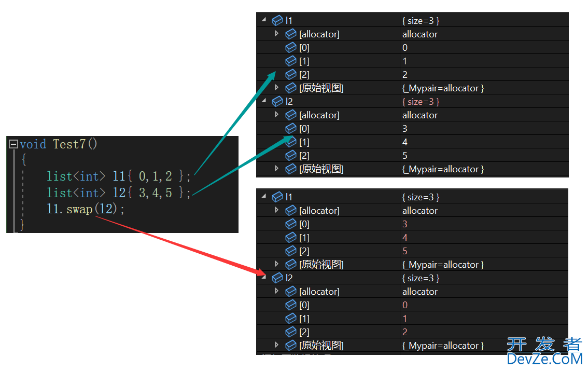The image size is (588, 370).
Task: Select the red '{ size=3 }' value of l2, top panel
Action: click(x=421, y=102)
